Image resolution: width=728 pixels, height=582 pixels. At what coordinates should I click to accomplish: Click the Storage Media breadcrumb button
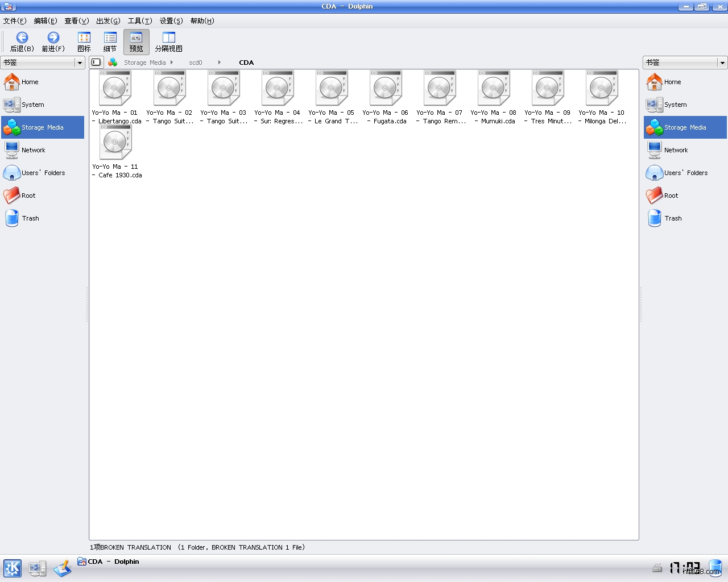click(144, 63)
